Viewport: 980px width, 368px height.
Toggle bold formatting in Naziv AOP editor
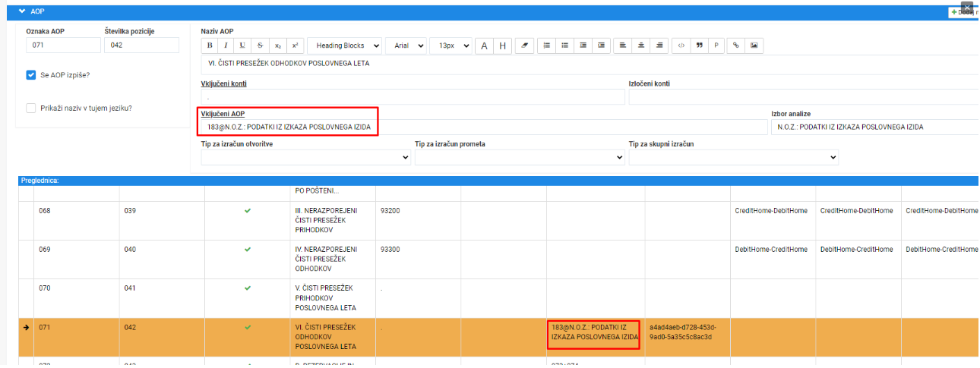click(210, 46)
